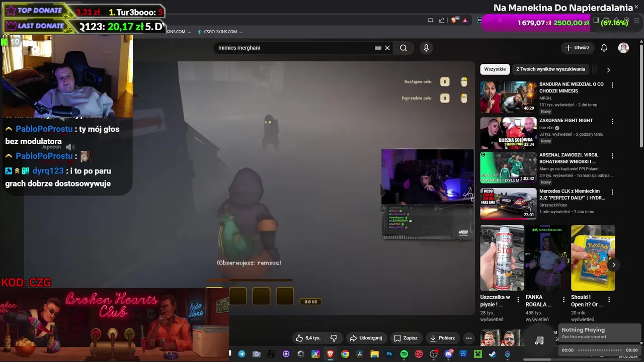The width and height of the screenshot is (644, 362).
Task: Open the 'FANKA ROGALA' short
Action: click(547, 257)
